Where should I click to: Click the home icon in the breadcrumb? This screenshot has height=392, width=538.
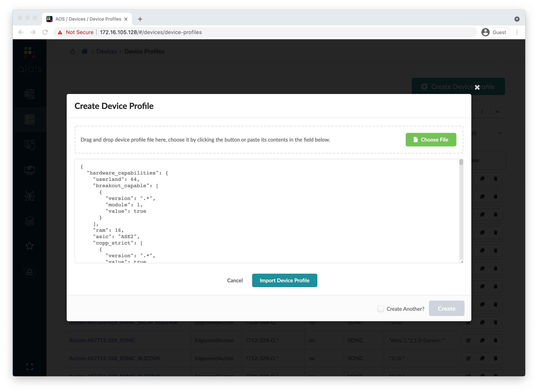[84, 51]
